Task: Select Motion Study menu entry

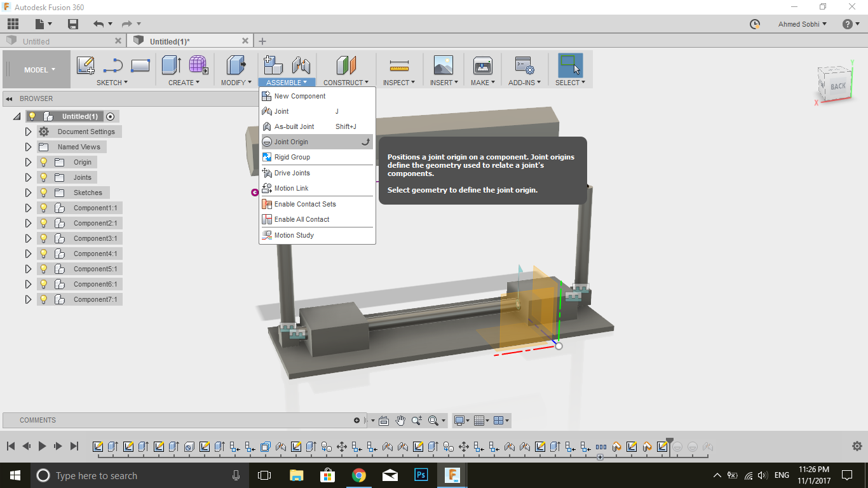Action: tap(294, 235)
